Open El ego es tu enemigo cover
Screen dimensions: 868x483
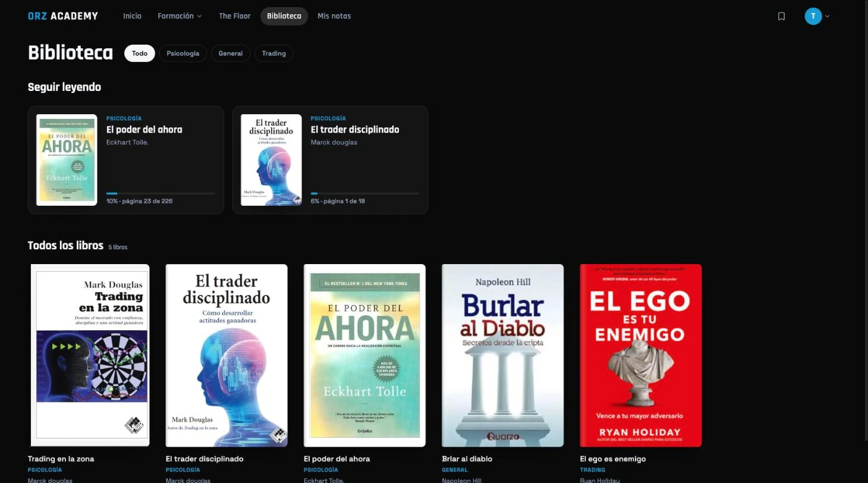coord(641,355)
